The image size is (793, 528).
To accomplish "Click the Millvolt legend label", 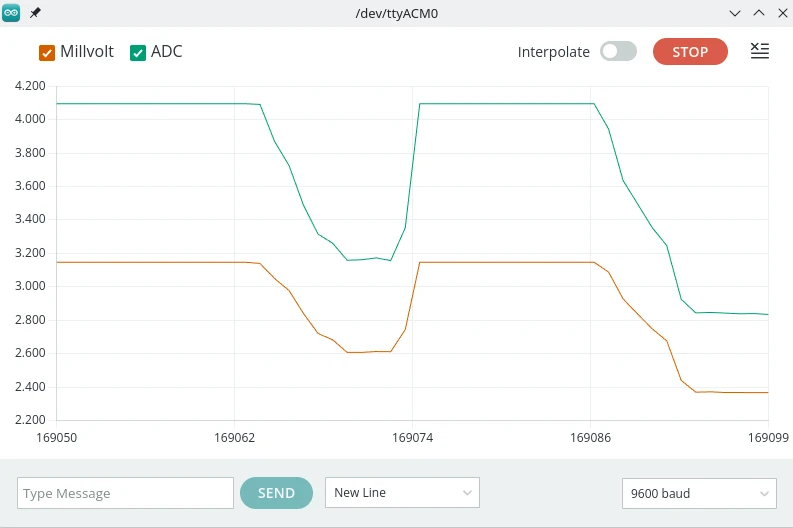I will (87, 52).
